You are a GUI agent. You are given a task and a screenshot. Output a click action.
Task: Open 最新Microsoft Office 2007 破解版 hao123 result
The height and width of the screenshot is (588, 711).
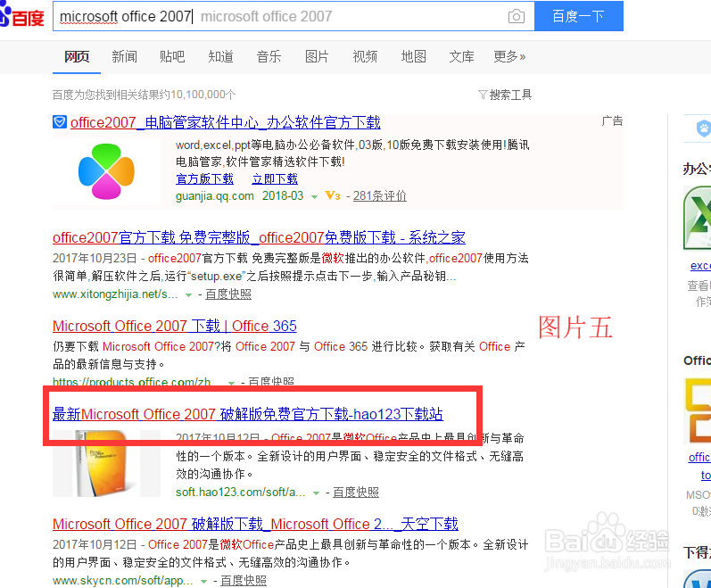point(248,414)
